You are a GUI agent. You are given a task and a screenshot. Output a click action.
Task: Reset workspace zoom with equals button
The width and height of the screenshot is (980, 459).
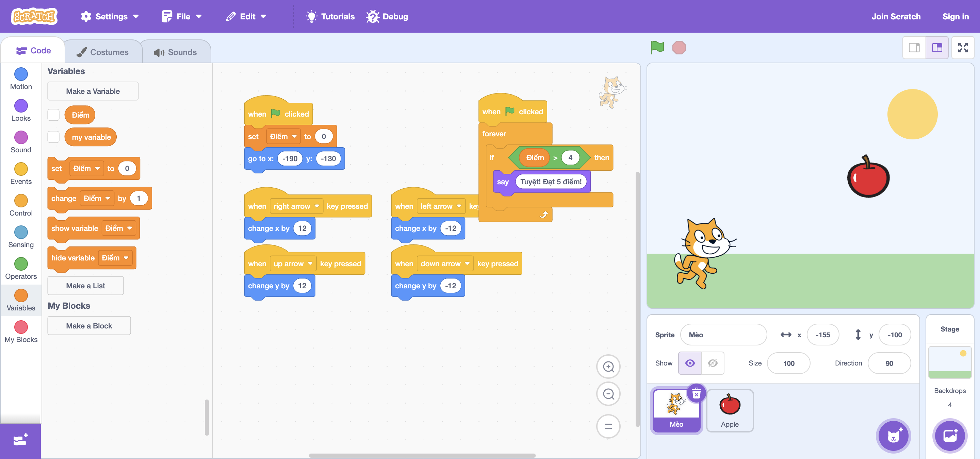point(608,426)
